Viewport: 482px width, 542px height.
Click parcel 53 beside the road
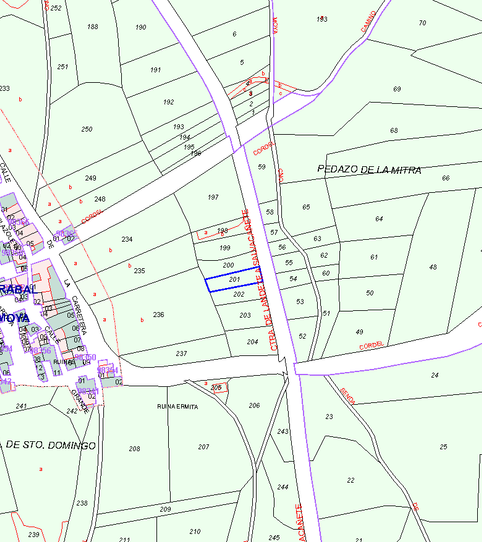coord(300,301)
